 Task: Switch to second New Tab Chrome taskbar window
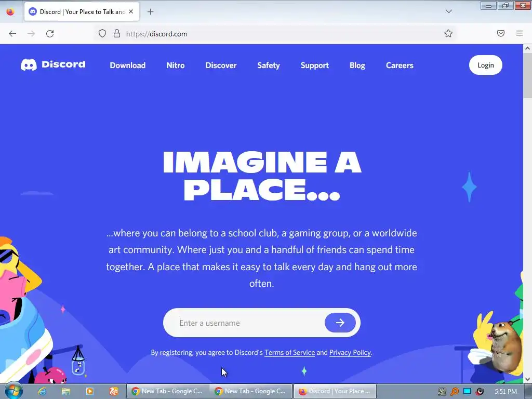click(x=251, y=391)
